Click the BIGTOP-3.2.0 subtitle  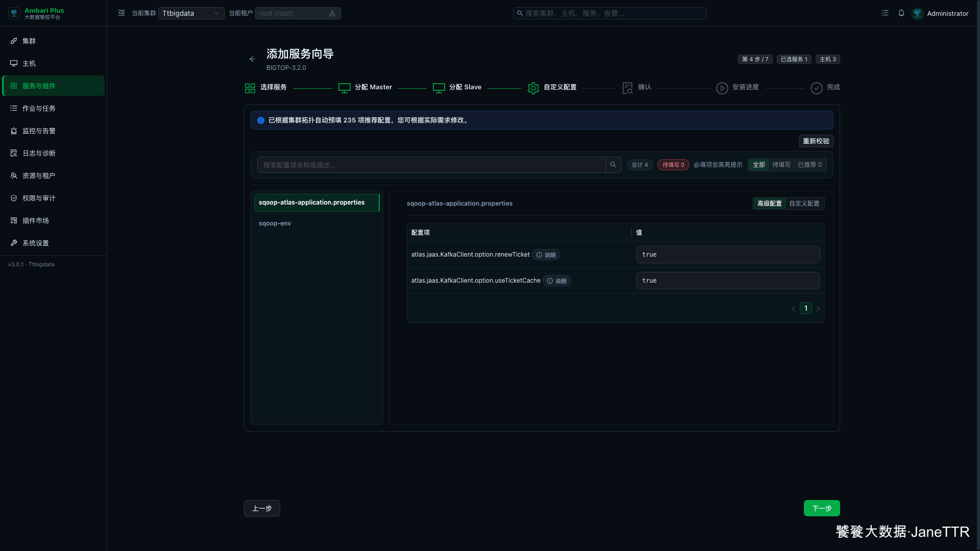(286, 68)
